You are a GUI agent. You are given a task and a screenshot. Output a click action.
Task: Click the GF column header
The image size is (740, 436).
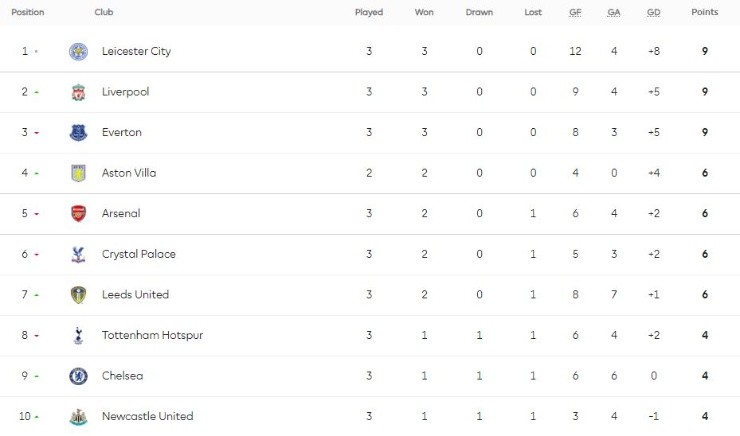575,12
